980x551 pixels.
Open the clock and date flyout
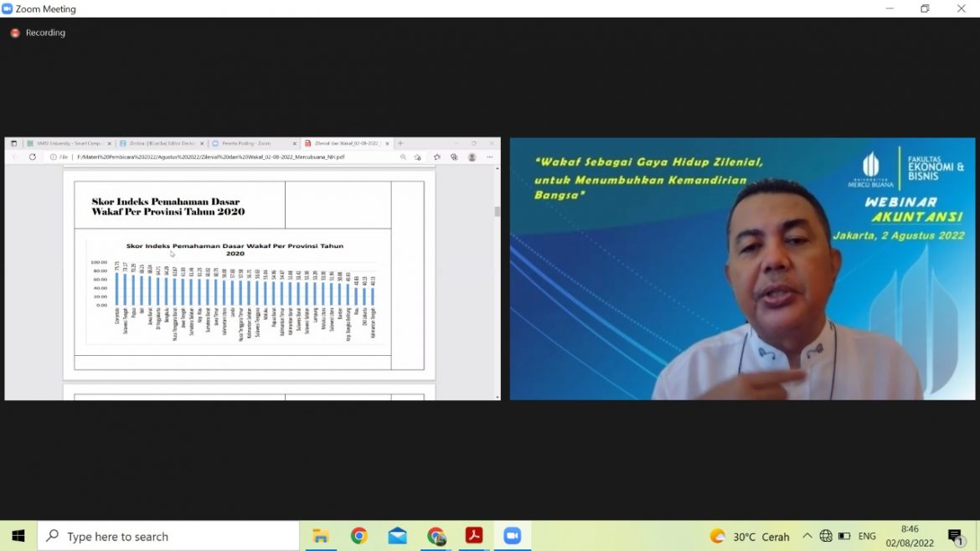[x=910, y=536]
